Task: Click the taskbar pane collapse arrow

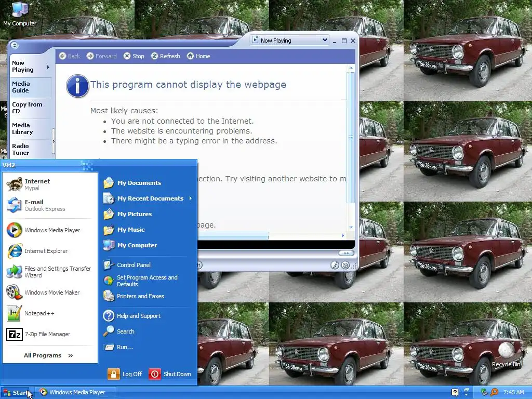Action: pos(54,141)
